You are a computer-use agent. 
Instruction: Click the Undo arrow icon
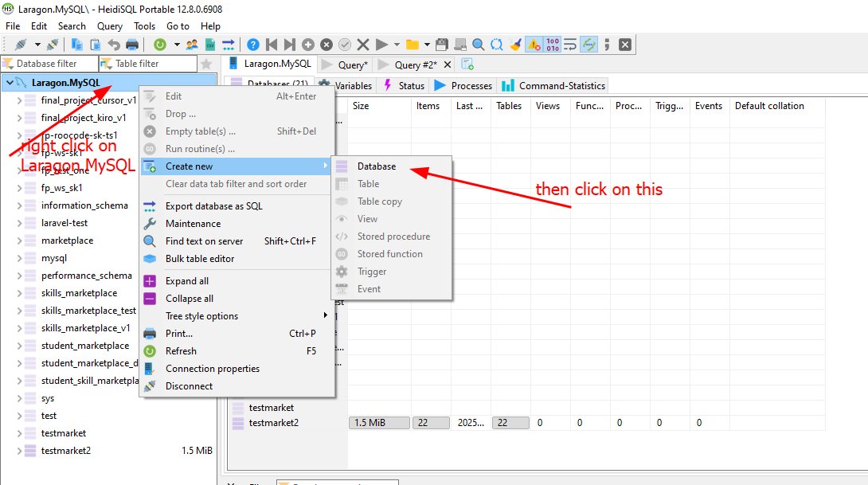[114, 45]
